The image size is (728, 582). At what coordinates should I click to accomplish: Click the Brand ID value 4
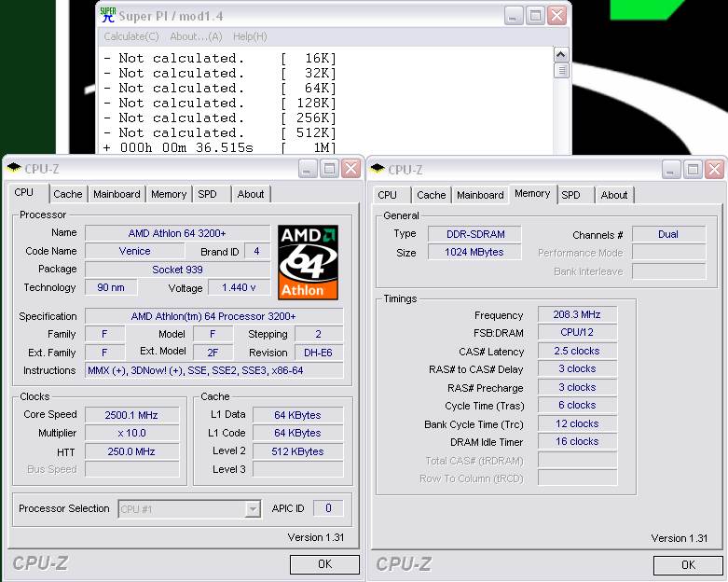(x=256, y=251)
